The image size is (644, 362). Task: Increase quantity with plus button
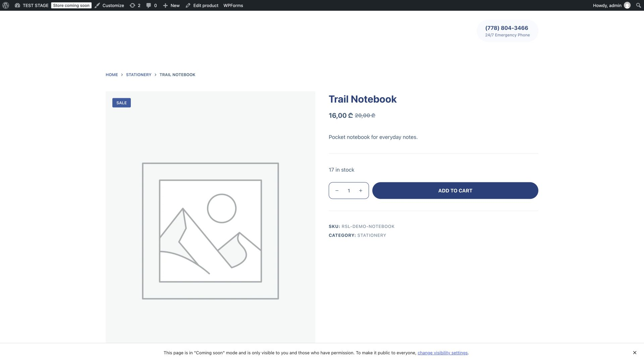click(361, 191)
